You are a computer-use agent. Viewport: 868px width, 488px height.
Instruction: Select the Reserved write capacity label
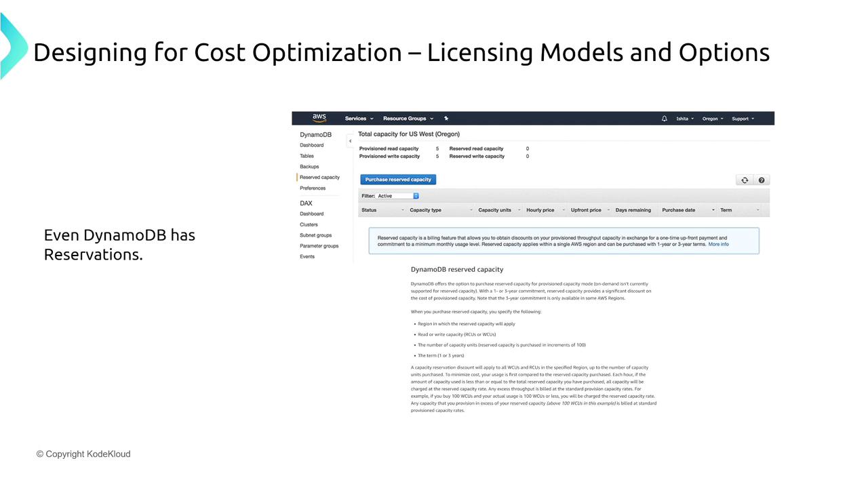pyautogui.click(x=477, y=157)
